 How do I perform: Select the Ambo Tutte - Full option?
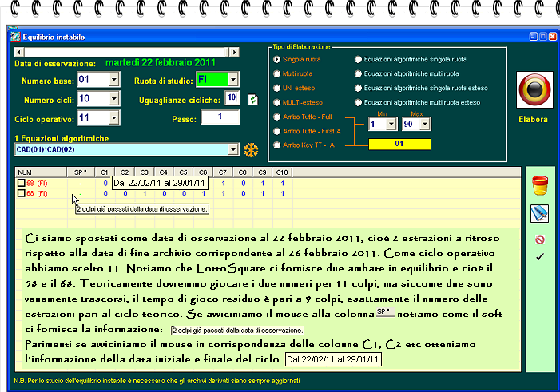point(276,117)
